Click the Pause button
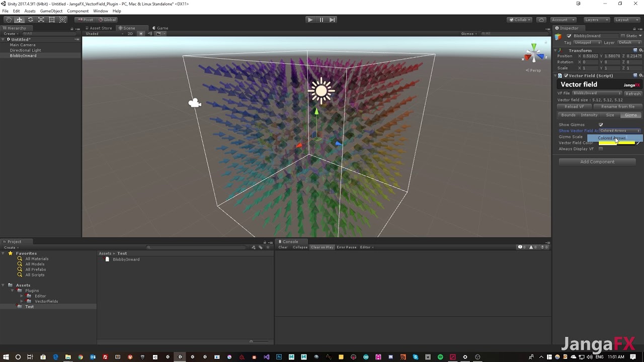The height and width of the screenshot is (362, 644). 321,20
